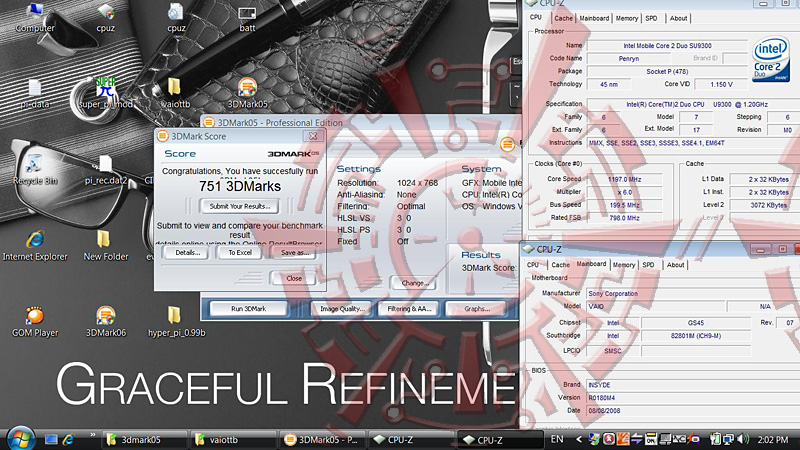This screenshot has width=800, height=450.
Task: Select Memory tab in lower CPU-Z window
Action: coord(624,265)
